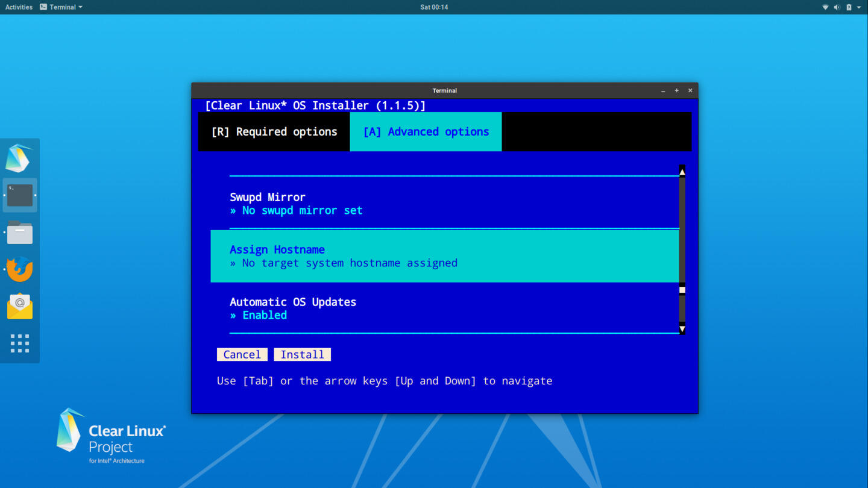The image size is (868, 488).
Task: Show all applications grid
Action: (19, 343)
